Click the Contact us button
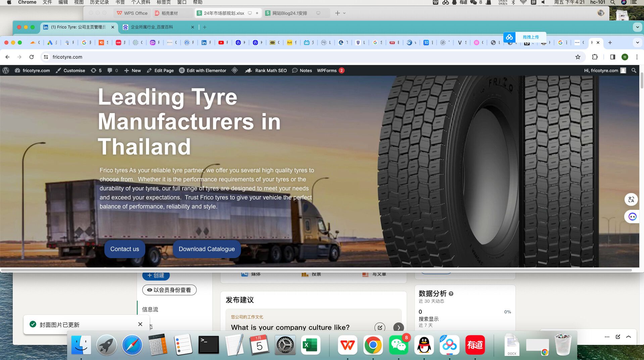 [125, 249]
